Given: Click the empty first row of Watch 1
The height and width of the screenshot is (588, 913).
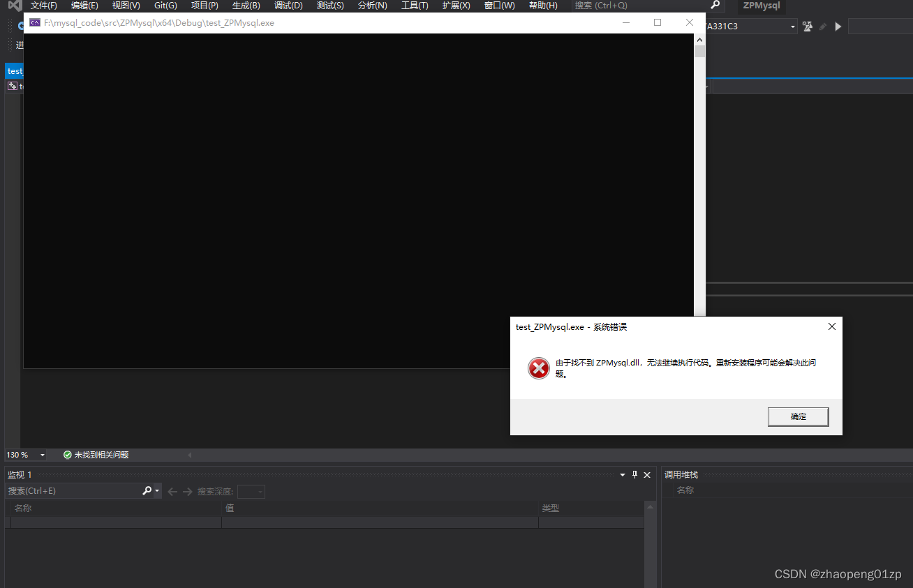Looking at the screenshot, I should coord(325,522).
